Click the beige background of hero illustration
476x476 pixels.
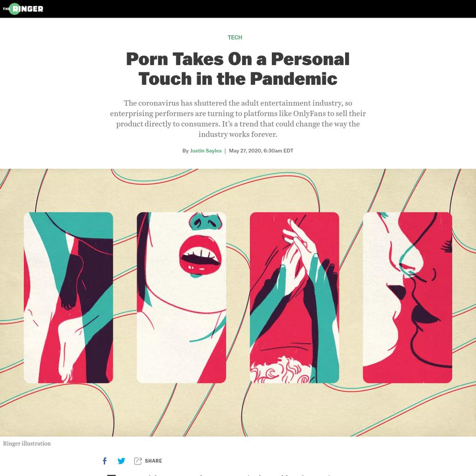[x=238, y=410]
